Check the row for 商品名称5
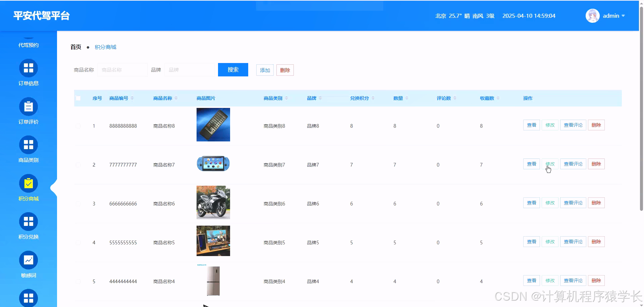The width and height of the screenshot is (644, 307). tap(78, 243)
